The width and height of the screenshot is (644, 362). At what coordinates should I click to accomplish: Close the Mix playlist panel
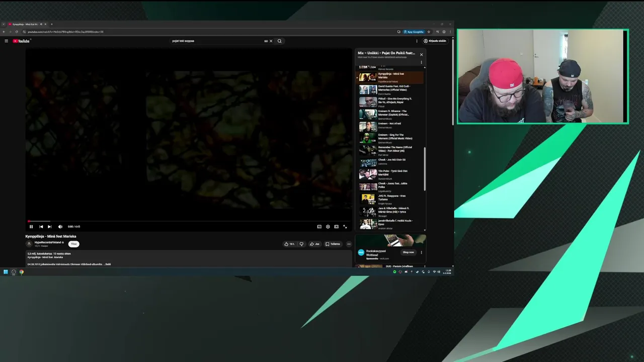[421, 54]
